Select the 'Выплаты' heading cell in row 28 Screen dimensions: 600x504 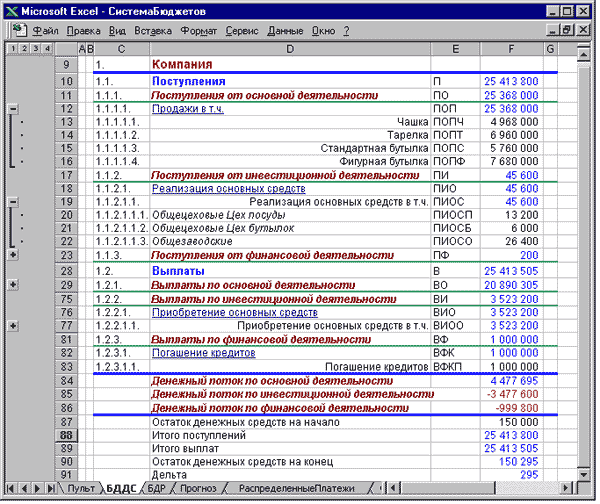290,271
